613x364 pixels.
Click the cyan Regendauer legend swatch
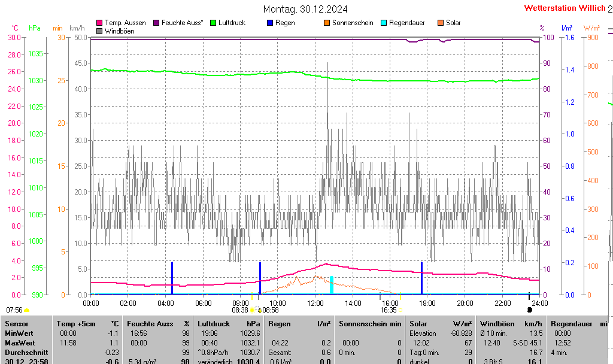[384, 23]
